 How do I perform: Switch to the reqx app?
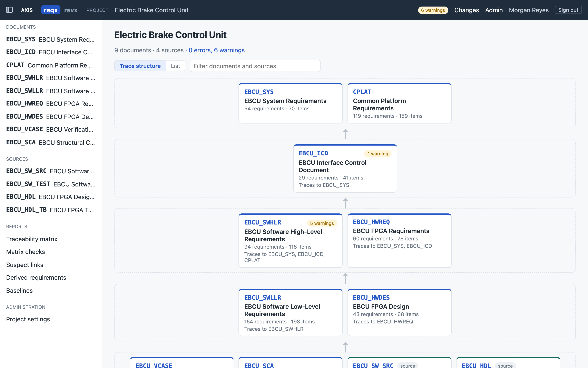pyautogui.click(x=51, y=10)
